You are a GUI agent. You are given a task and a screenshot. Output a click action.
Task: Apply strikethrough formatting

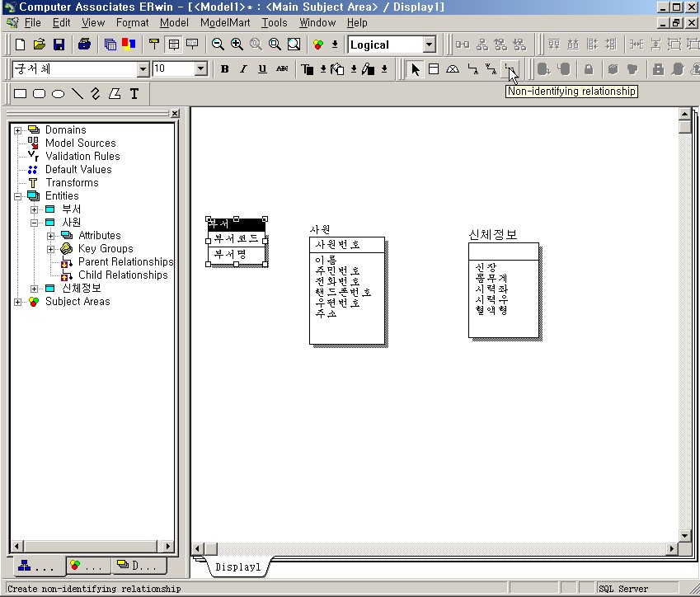(x=282, y=68)
